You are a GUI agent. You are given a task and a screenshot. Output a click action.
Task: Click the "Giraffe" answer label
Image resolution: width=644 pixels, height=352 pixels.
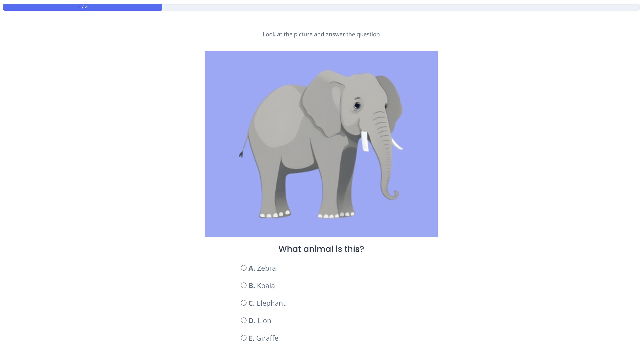(267, 338)
